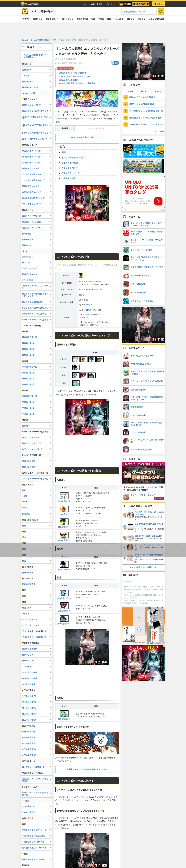Close the grey overlay banner with X
Viewport: 186px width, 868px height.
(182, 546)
